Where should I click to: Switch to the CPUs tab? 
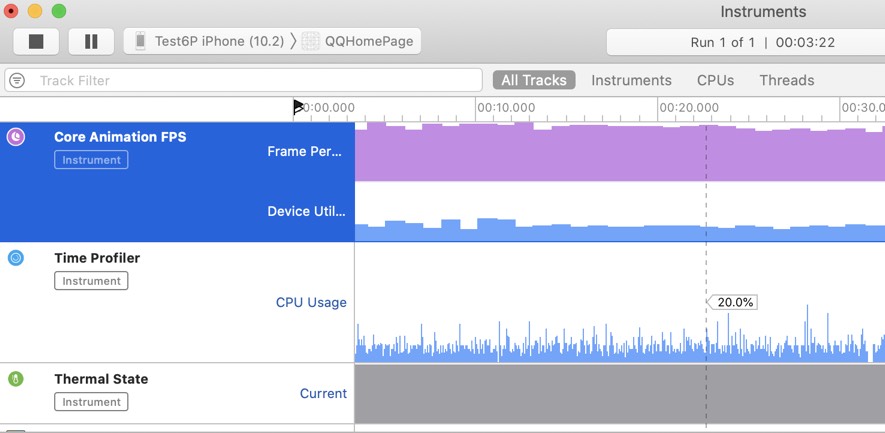pos(715,80)
